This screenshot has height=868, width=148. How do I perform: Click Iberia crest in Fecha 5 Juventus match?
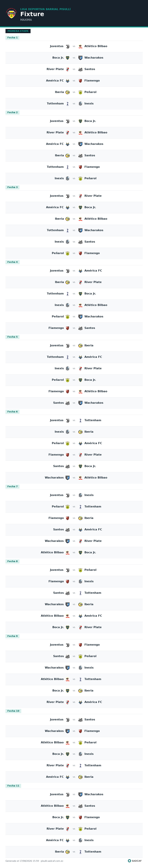click(80, 346)
